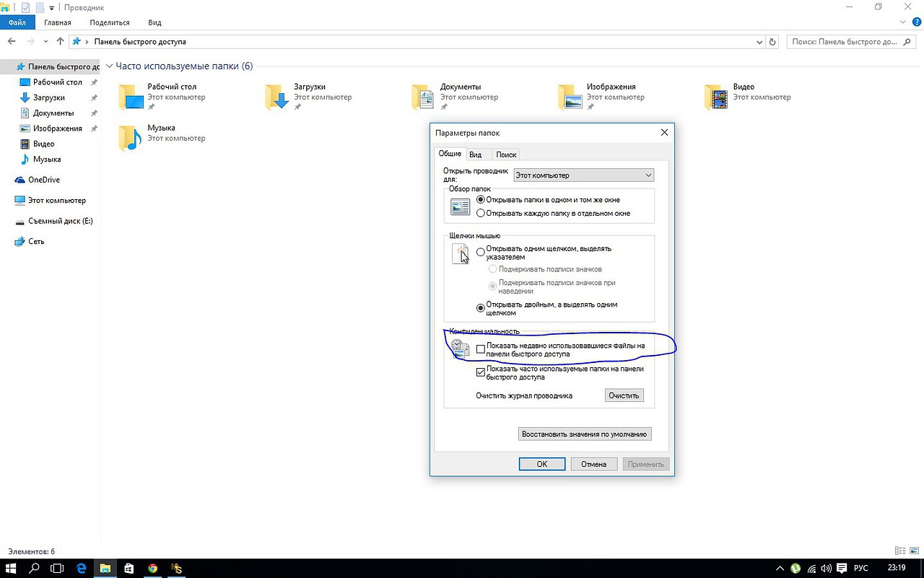The height and width of the screenshot is (578, 924).
Task: Click the new folder icon in title bar
Action: tap(40, 7)
